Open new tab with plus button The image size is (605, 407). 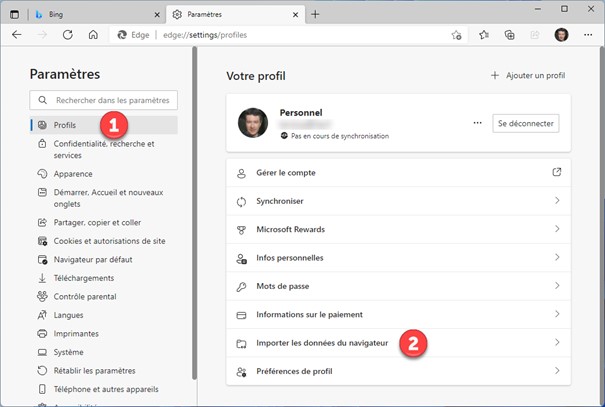pos(316,14)
